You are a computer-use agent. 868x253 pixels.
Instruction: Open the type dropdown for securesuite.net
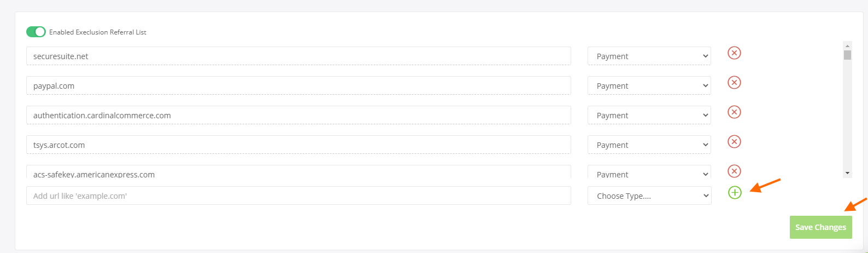(649, 56)
